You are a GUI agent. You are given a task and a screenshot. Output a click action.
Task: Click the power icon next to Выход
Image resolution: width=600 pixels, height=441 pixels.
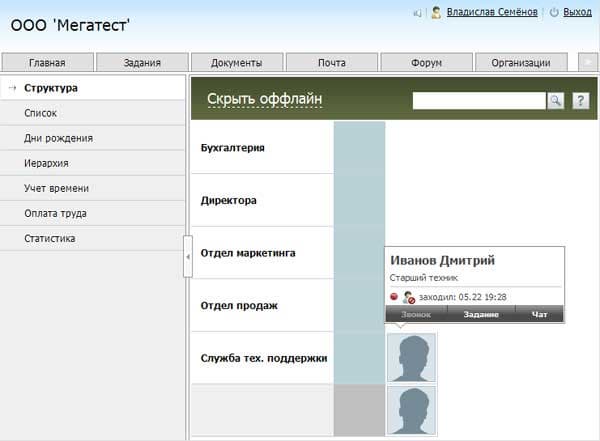pyautogui.click(x=554, y=12)
